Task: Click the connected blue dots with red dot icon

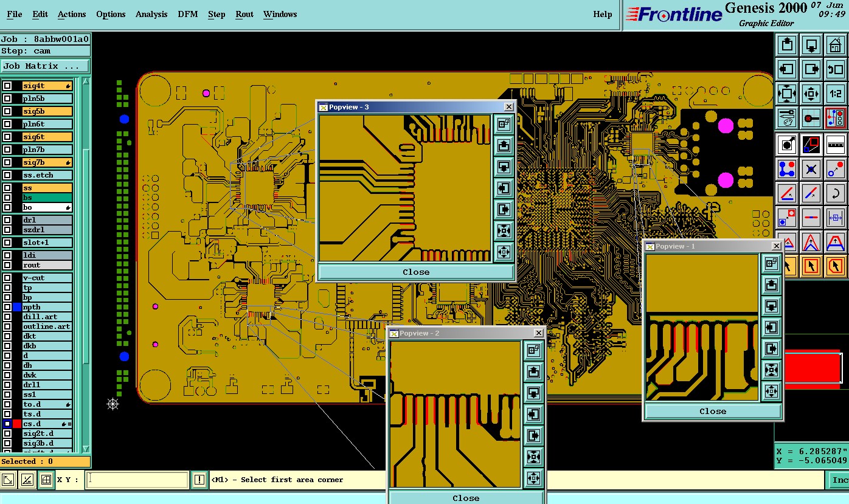Action: (x=787, y=169)
